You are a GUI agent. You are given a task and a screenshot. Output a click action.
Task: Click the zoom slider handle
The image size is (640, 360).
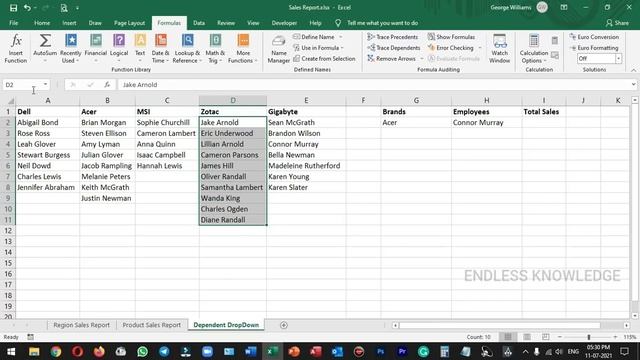[x=589, y=337]
